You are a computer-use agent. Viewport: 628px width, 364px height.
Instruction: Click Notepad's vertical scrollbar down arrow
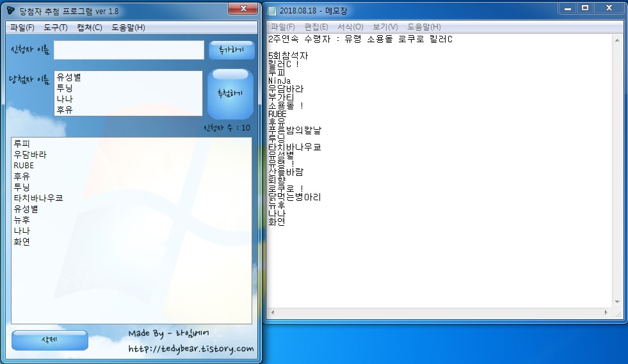617,302
